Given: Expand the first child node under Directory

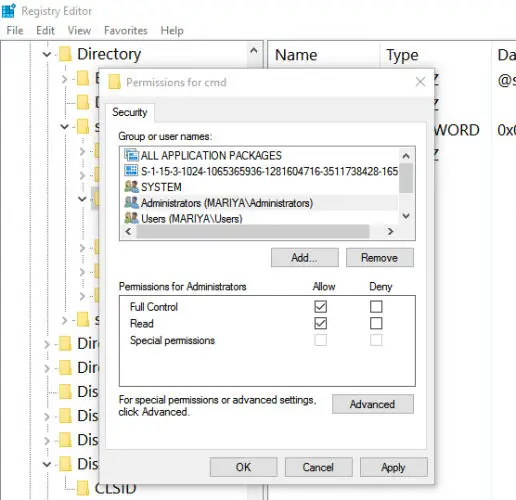Looking at the screenshot, I should click(x=64, y=79).
